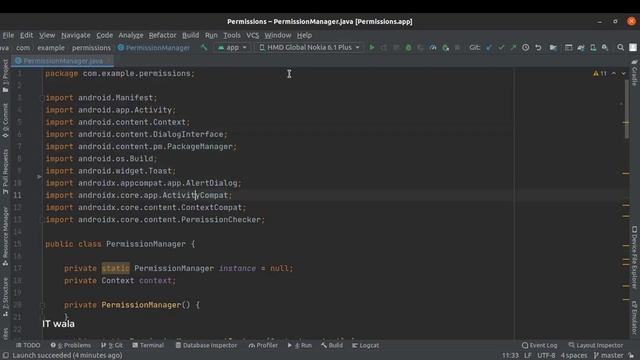
Task: Open the Pull Requests sidebar panel
Action: 5,171
